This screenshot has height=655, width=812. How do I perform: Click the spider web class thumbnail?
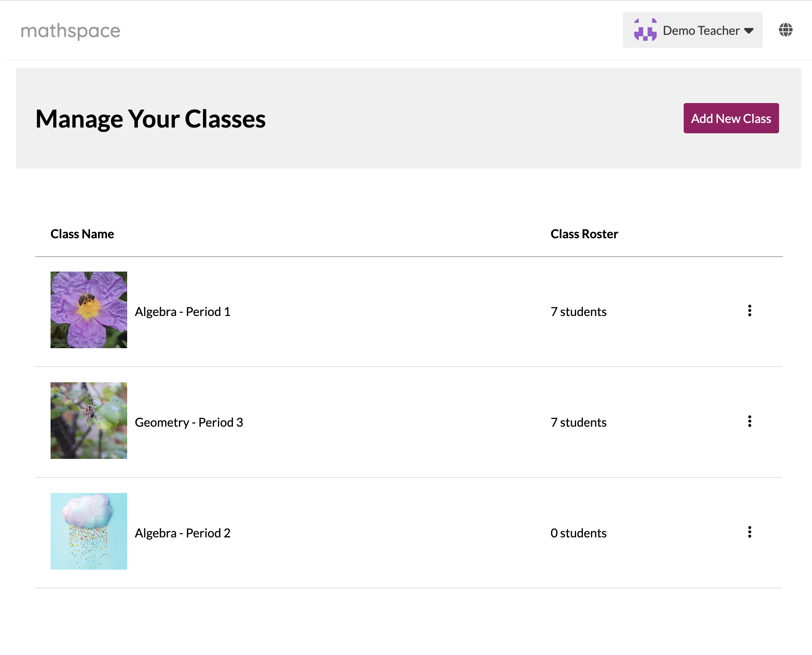(x=89, y=421)
